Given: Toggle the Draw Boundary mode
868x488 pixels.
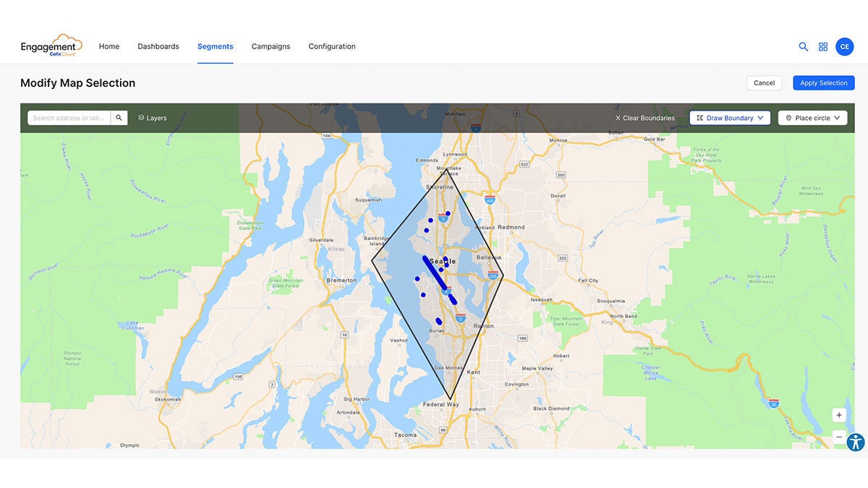Looking at the screenshot, I should [x=729, y=117].
